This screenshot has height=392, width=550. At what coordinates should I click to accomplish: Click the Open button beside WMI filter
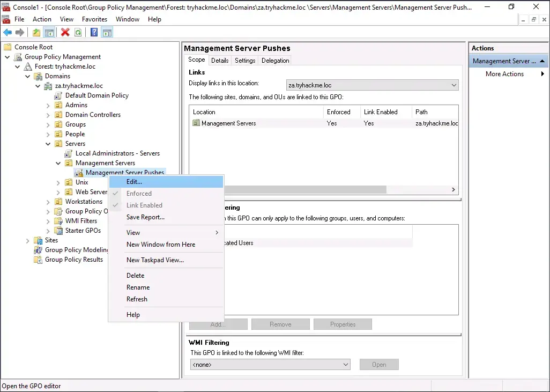[x=379, y=365]
